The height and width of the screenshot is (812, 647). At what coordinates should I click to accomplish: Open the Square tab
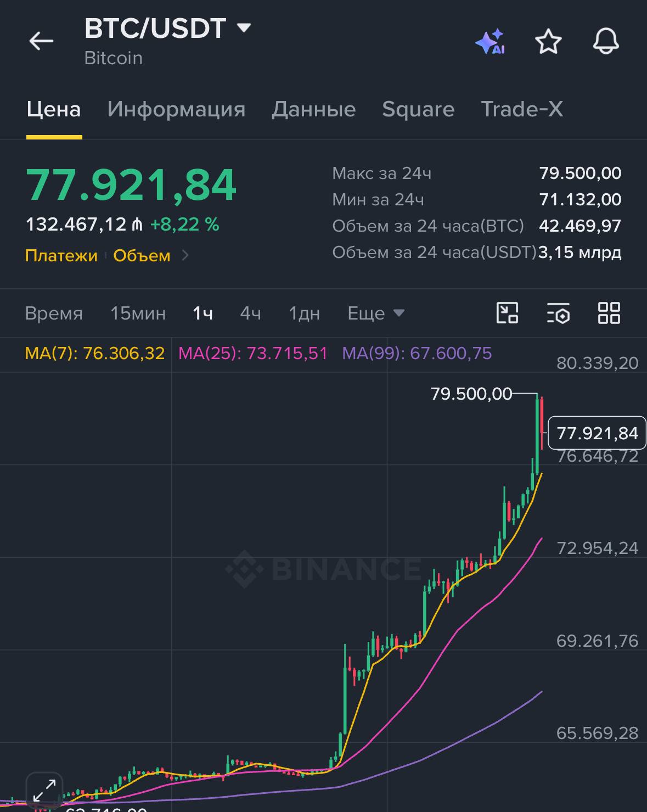418,109
